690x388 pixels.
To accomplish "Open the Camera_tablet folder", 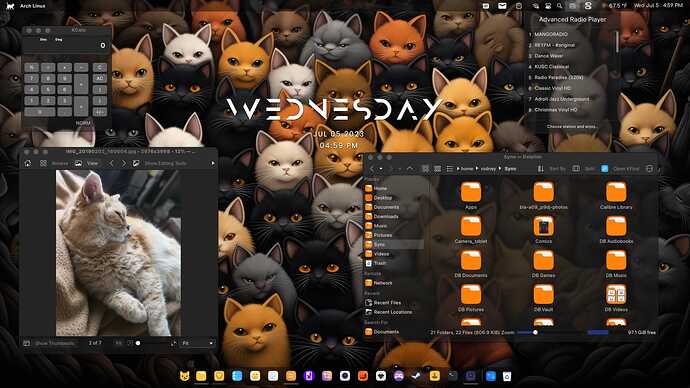I will click(x=471, y=230).
